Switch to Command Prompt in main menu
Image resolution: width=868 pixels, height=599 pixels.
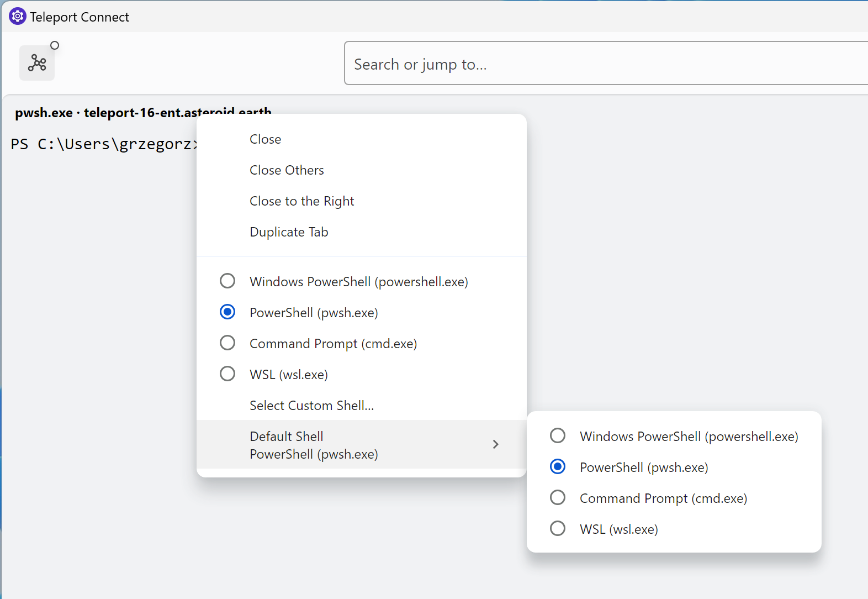click(x=227, y=343)
